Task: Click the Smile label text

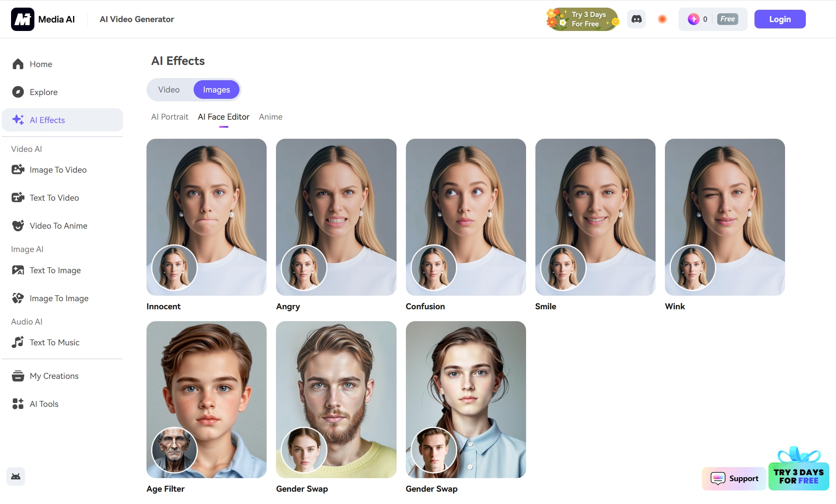Action: pos(546,306)
